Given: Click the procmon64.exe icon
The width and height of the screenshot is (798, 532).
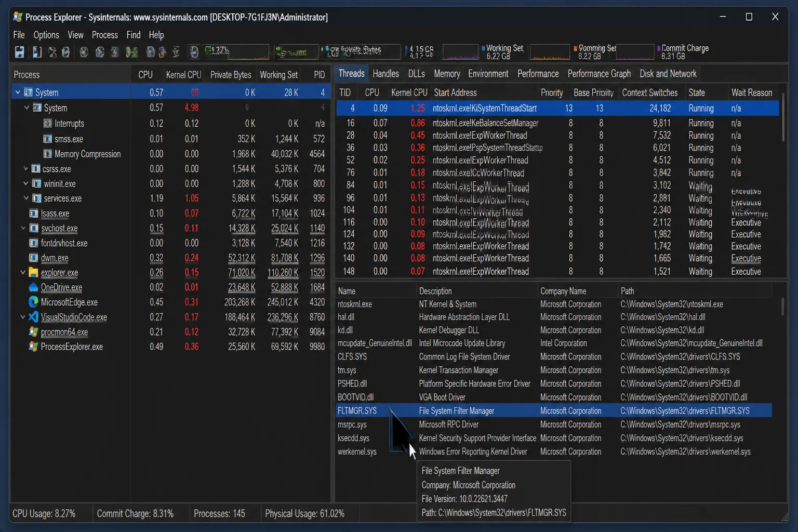Looking at the screenshot, I should click(34, 332).
